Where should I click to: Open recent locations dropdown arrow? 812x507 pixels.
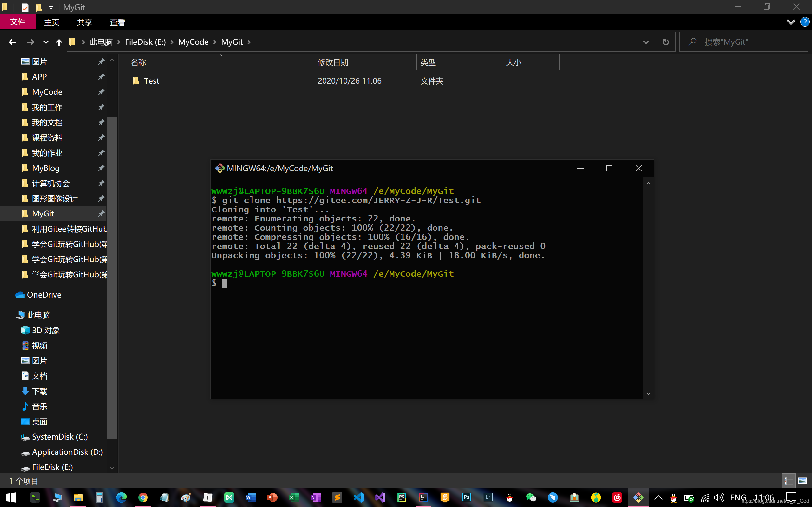point(46,42)
